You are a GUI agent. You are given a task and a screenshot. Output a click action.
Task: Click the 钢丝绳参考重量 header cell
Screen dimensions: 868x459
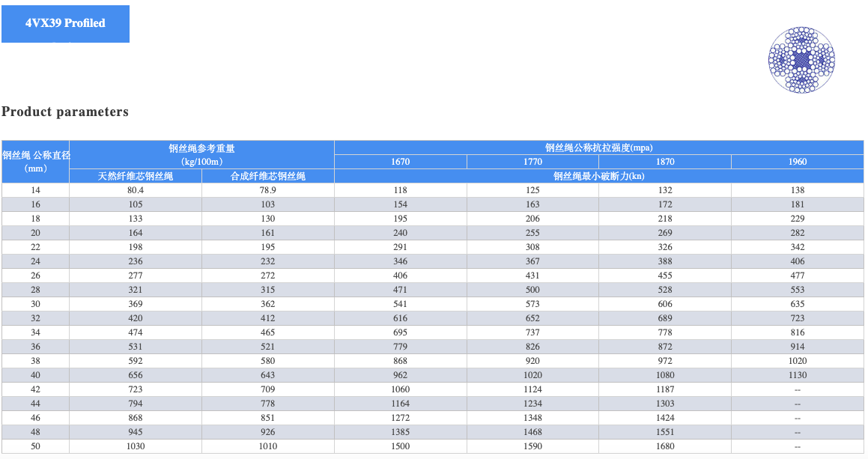pos(201,154)
